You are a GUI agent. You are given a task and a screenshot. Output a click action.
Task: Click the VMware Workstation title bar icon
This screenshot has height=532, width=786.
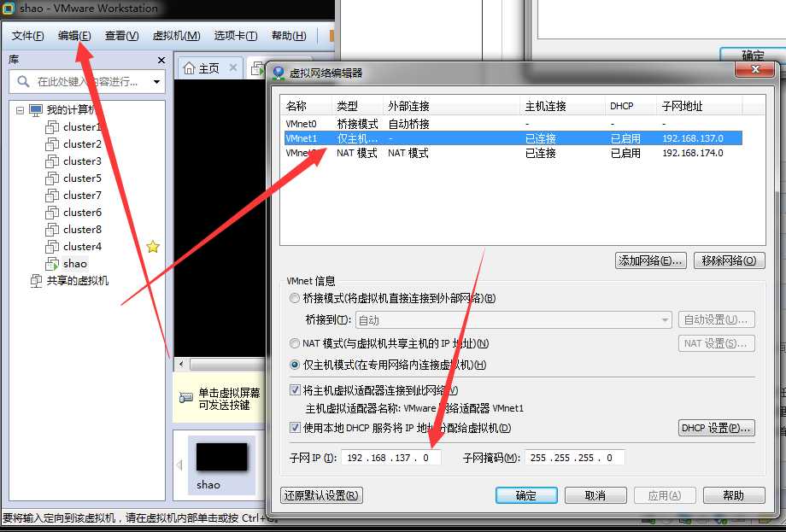(x=9, y=9)
